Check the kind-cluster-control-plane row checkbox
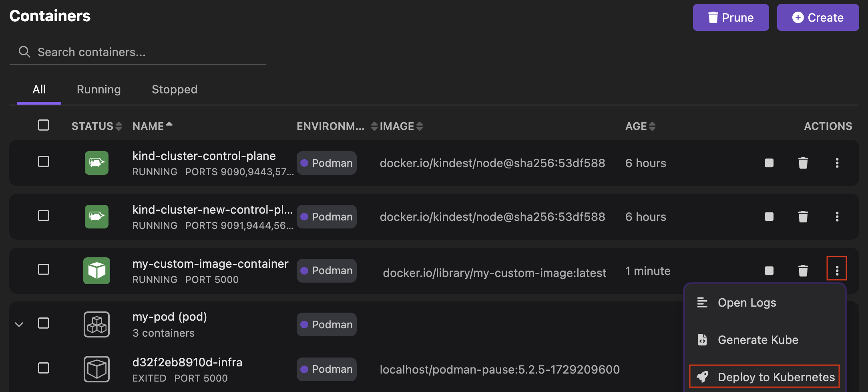The width and height of the screenshot is (868, 392). click(x=43, y=162)
